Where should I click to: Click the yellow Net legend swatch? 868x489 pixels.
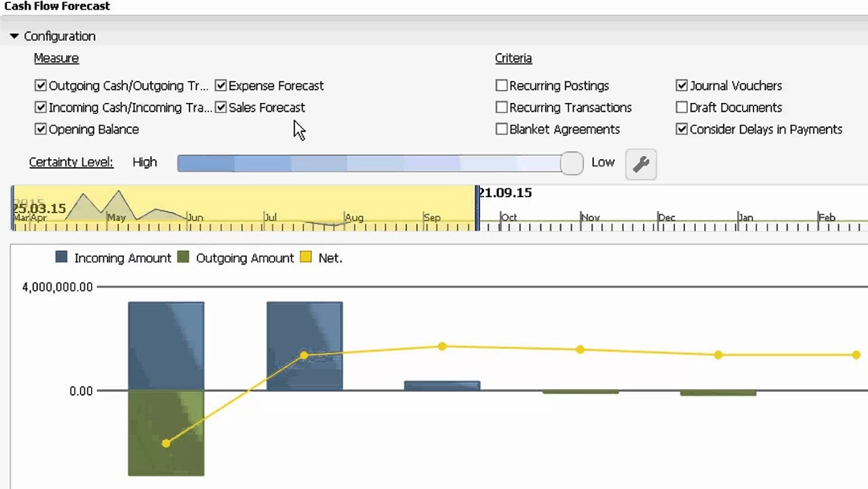pos(305,257)
